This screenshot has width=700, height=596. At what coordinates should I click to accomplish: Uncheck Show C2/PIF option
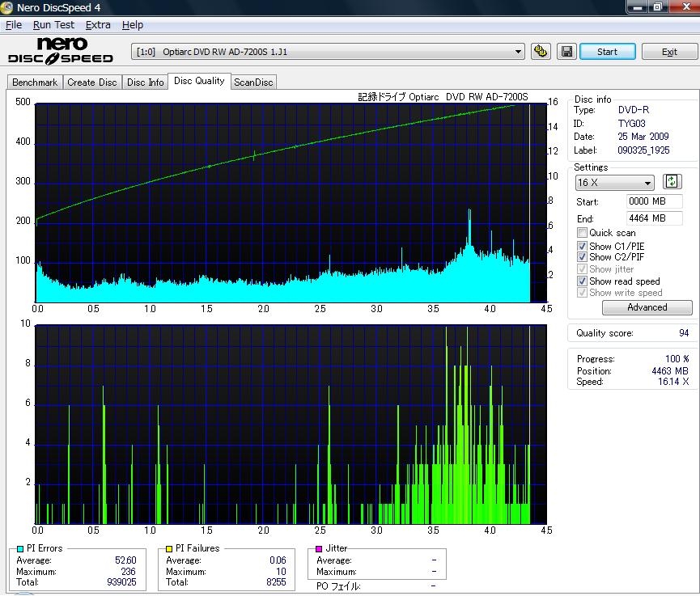(582, 257)
